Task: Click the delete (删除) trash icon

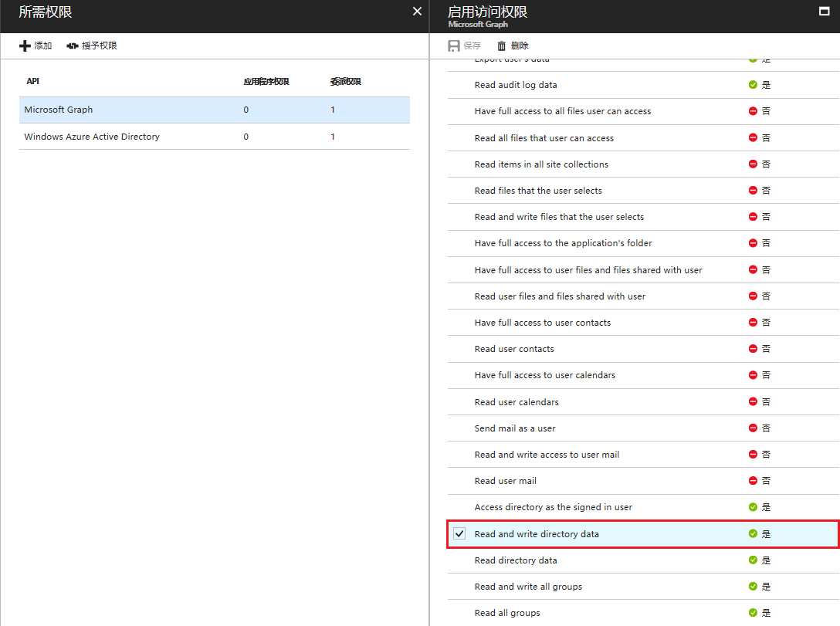Action: click(502, 46)
